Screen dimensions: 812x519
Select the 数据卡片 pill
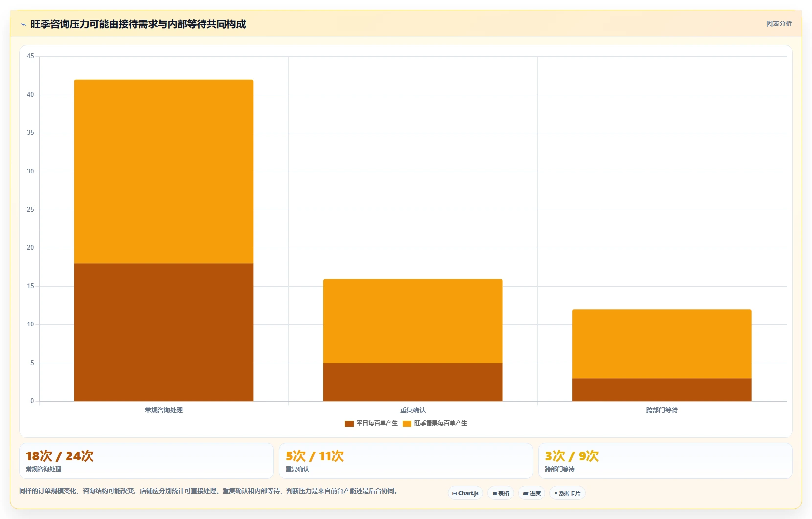[x=567, y=493]
